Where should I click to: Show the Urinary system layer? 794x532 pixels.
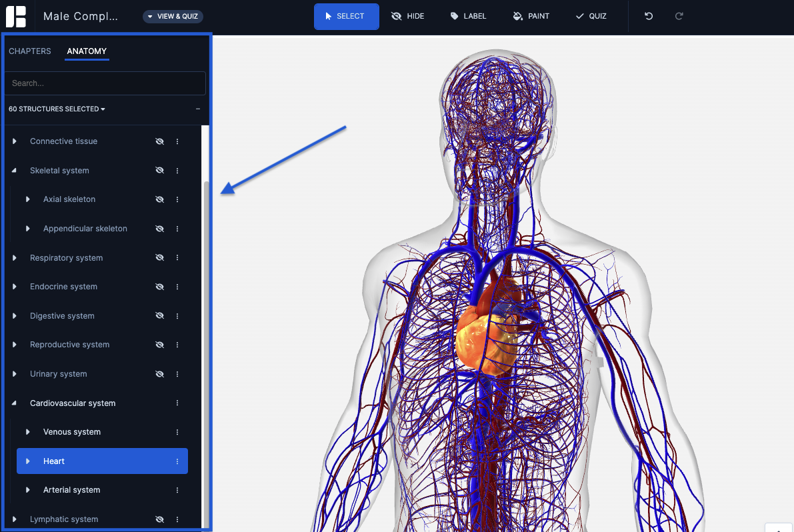[x=159, y=374]
